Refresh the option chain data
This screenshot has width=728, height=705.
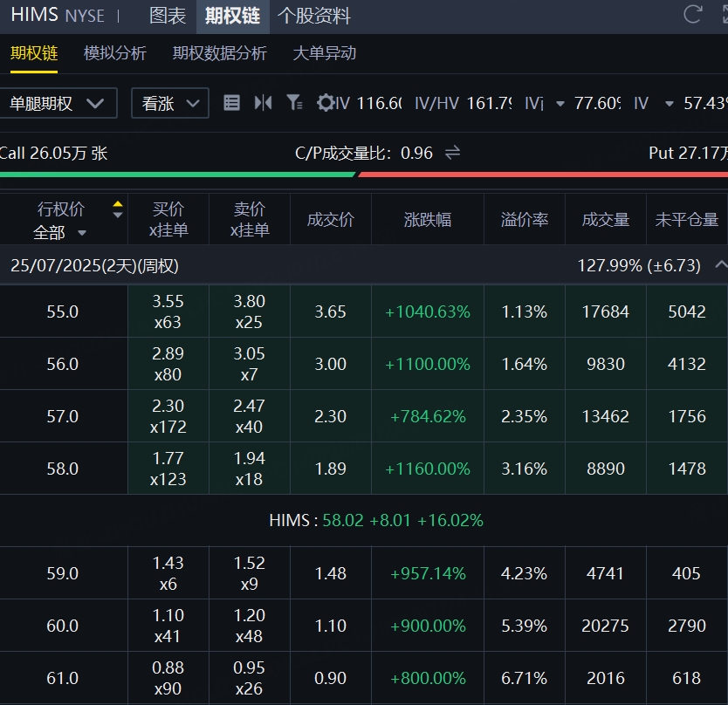[x=692, y=14]
